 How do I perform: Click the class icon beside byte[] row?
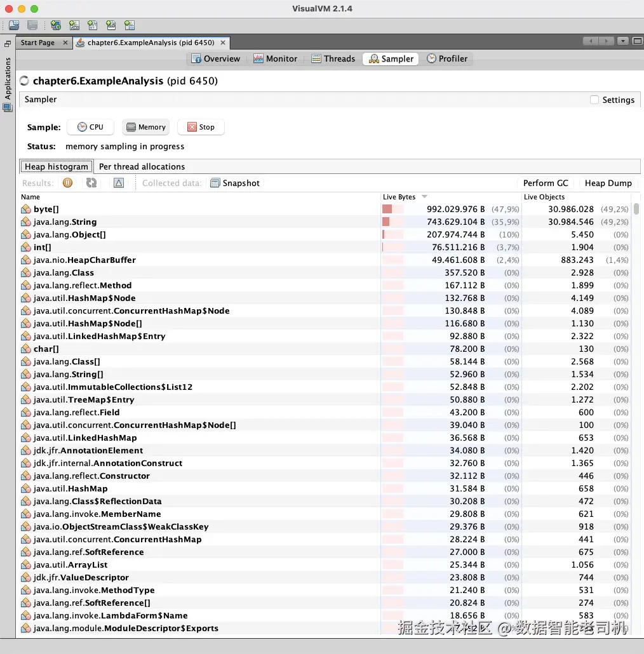(26, 209)
